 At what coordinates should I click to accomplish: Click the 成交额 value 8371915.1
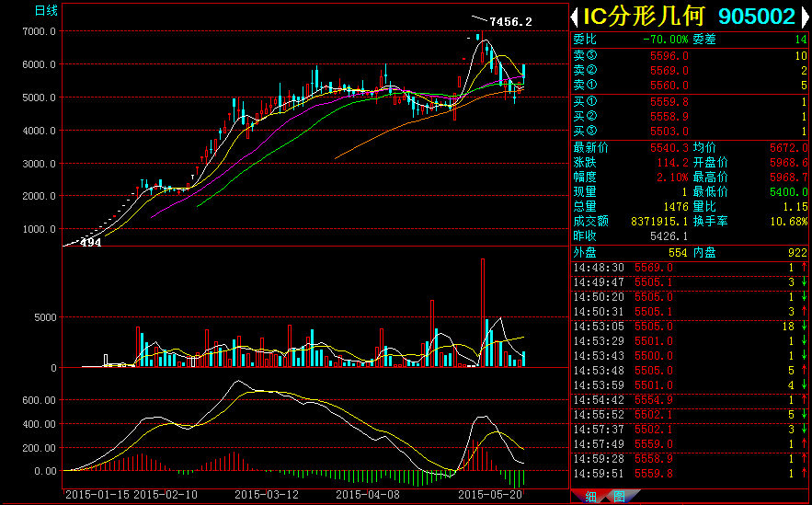tap(659, 221)
